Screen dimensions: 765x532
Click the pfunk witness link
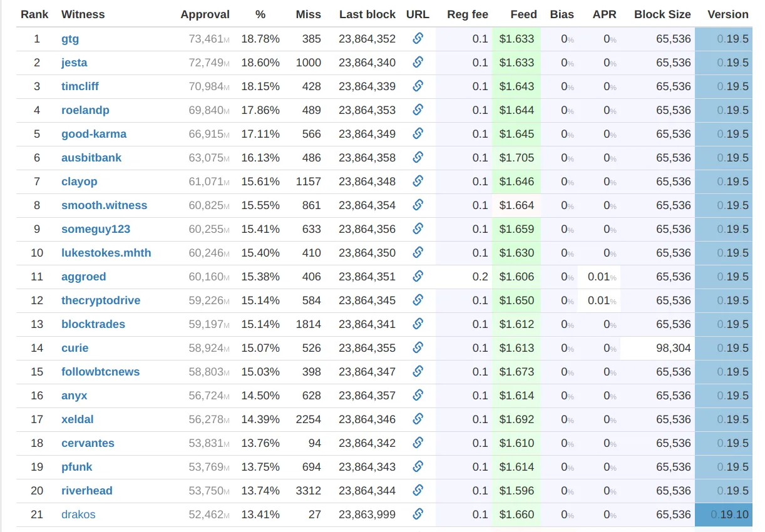(77, 467)
